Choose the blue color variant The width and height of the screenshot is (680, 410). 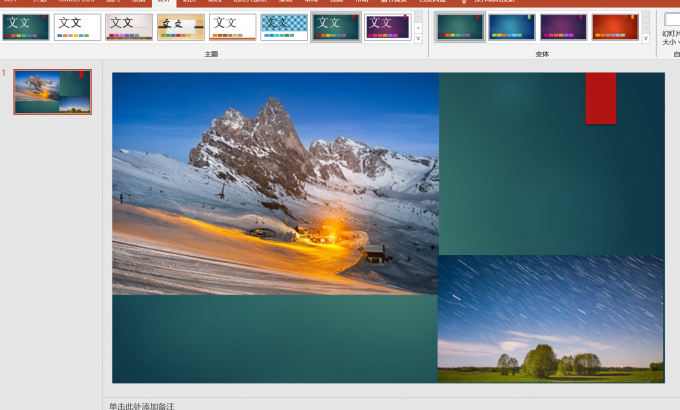pyautogui.click(x=512, y=27)
